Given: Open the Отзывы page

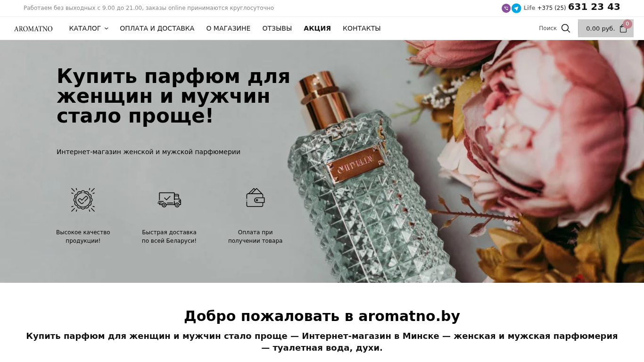Looking at the screenshot, I should tap(277, 28).
